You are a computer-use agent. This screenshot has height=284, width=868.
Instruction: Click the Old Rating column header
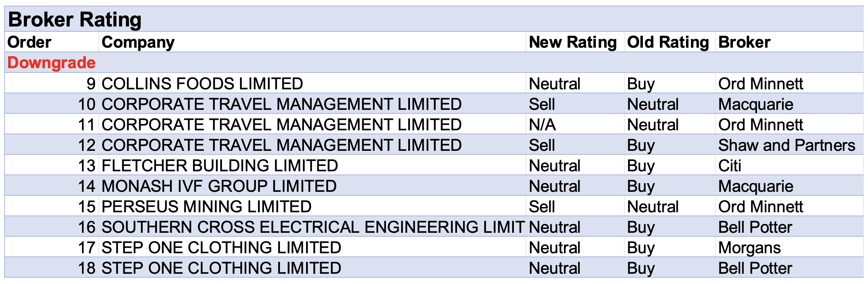(668, 42)
